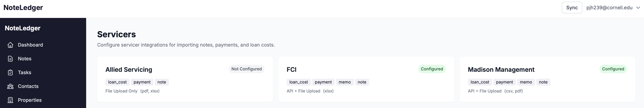Select the Notes document icon
This screenshot has width=644, height=108.
(x=10, y=58)
